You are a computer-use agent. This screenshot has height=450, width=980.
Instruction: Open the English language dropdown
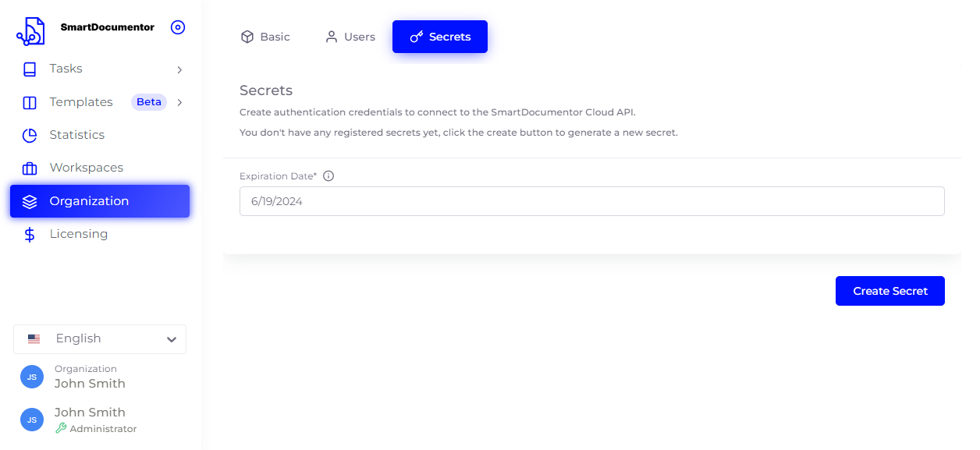pos(100,339)
